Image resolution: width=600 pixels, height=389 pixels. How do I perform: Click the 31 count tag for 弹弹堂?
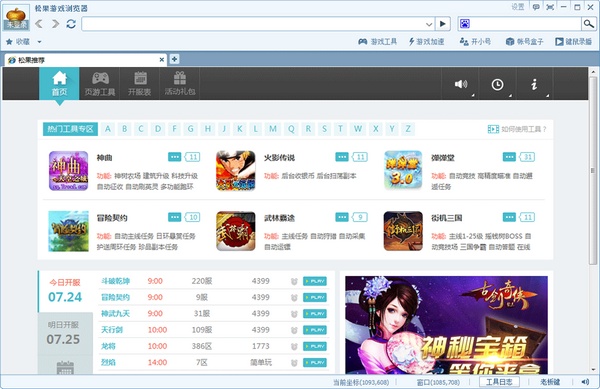click(527, 157)
